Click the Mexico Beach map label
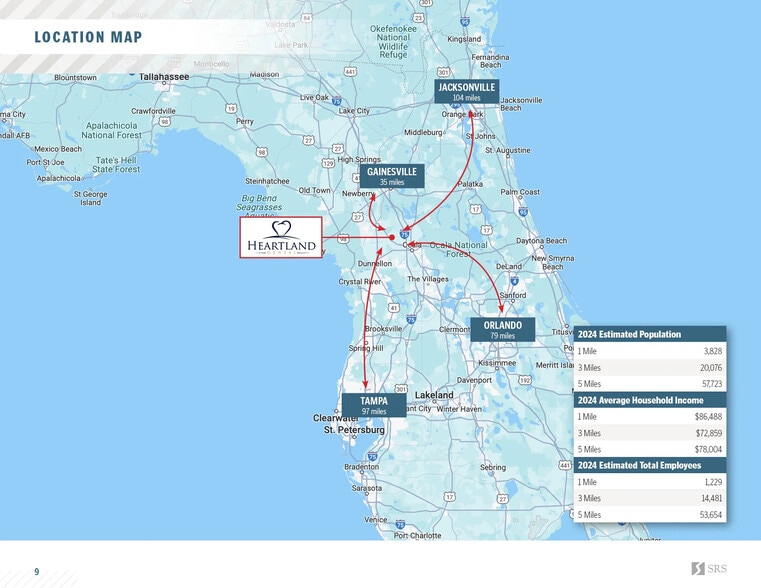 [x=58, y=149]
